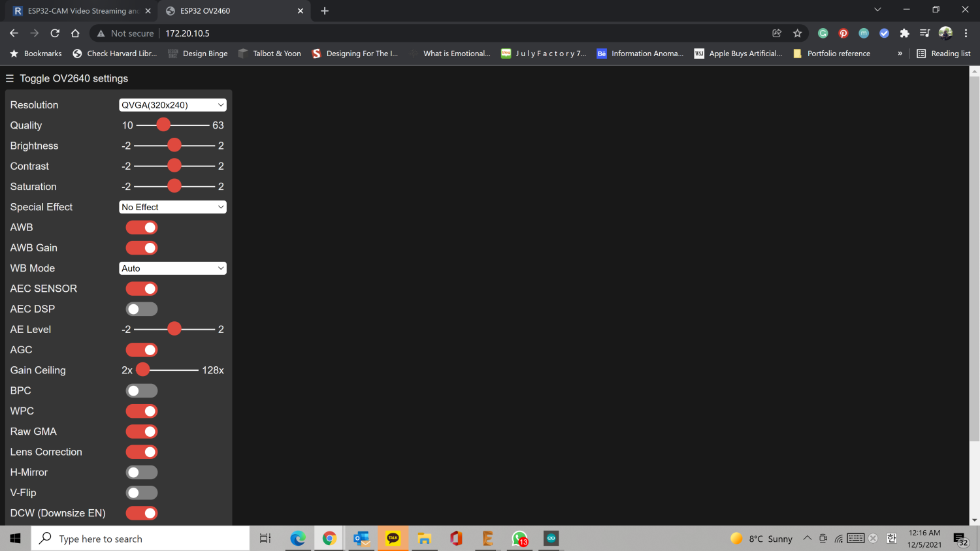Go to home page via house icon
980x551 pixels.
click(75, 33)
